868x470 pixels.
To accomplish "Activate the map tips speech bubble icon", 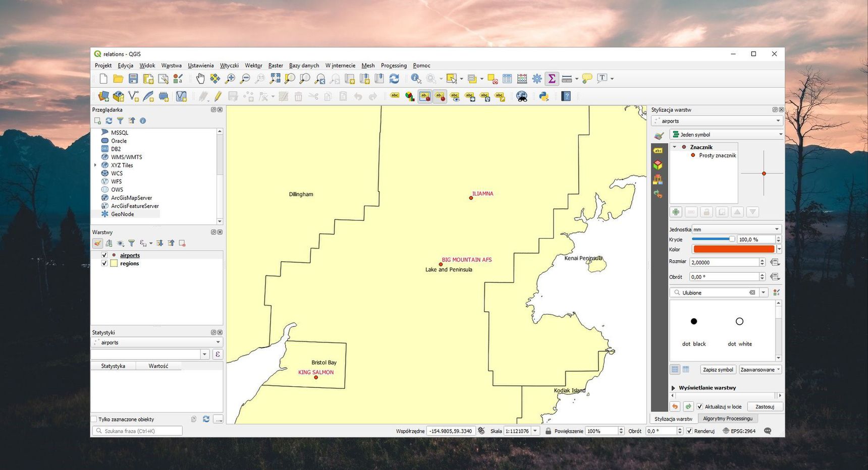I will 587,79.
